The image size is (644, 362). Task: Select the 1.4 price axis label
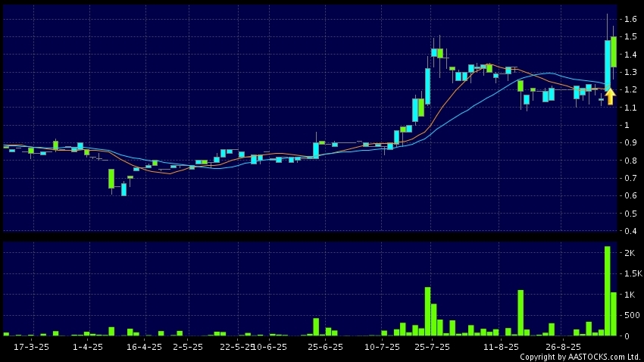[x=630, y=55]
